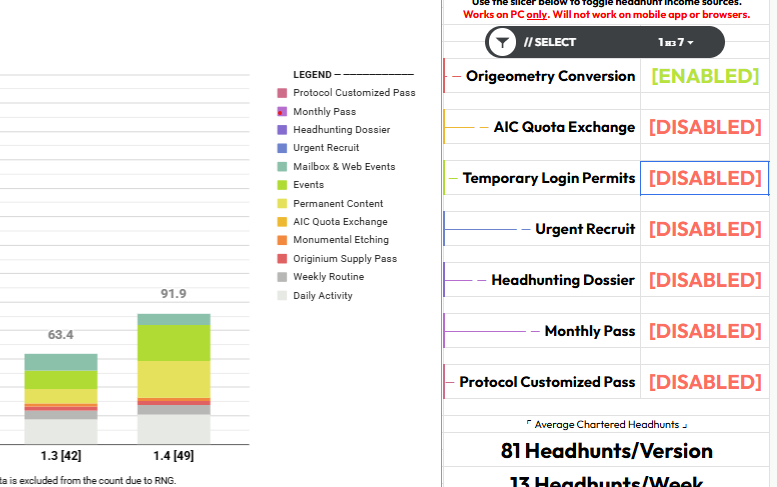The image size is (777, 487).
Task: Select the Headhunting Dossier row label
Action: click(x=562, y=280)
